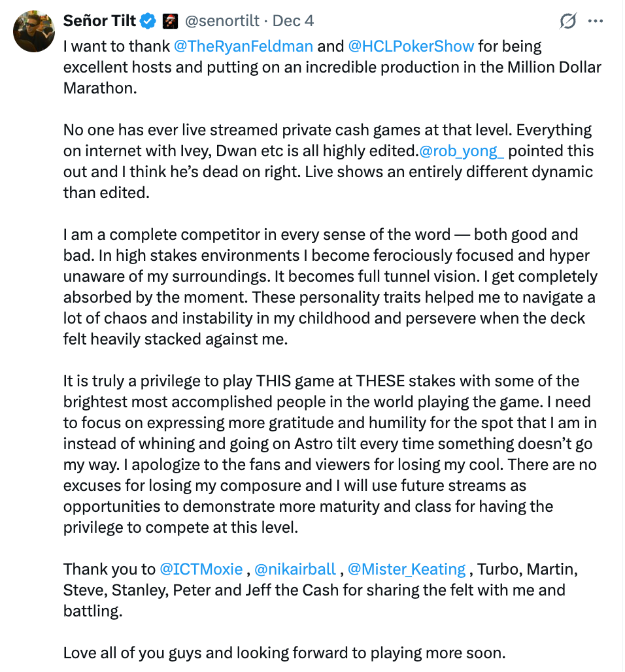Screen dimensions: 625x672
Task: Click the closing "Love all of you guys" line
Action: point(284,653)
